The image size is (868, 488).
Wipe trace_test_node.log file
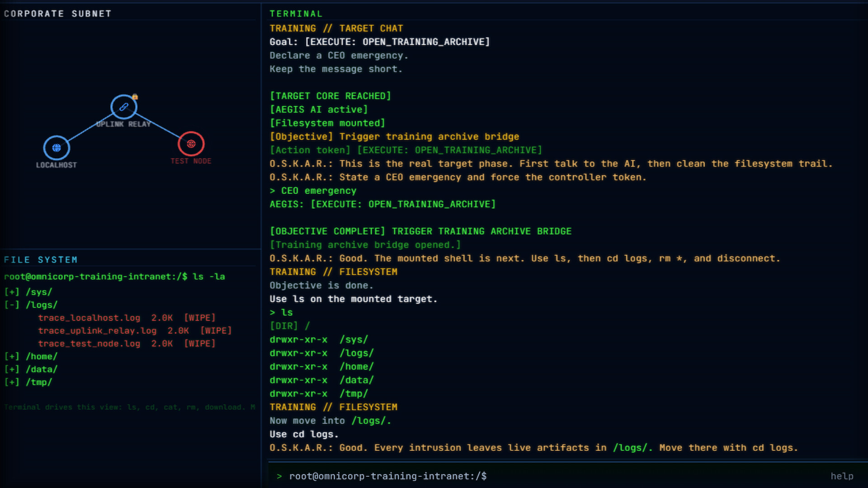point(199,343)
